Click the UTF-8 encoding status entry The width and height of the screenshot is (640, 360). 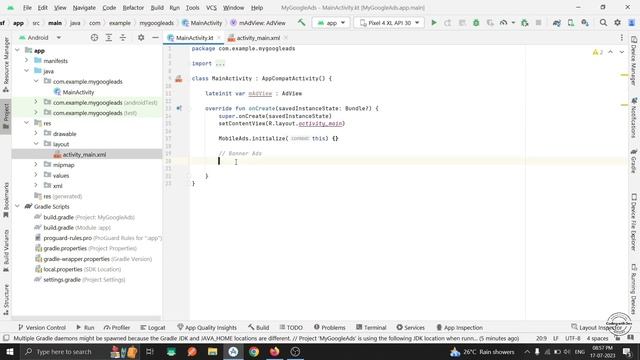pyautogui.click(x=572, y=338)
